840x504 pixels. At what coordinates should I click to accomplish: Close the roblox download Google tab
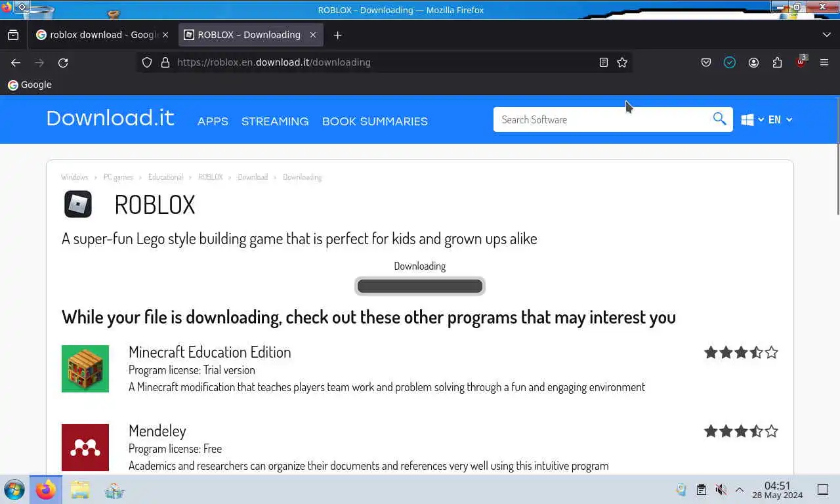(165, 35)
